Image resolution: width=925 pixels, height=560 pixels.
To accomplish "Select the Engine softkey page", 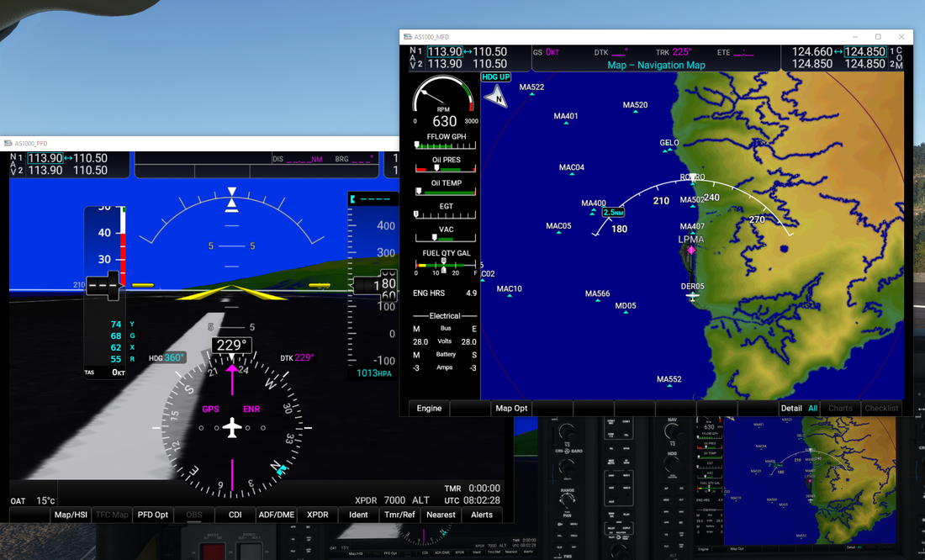I will [x=429, y=409].
